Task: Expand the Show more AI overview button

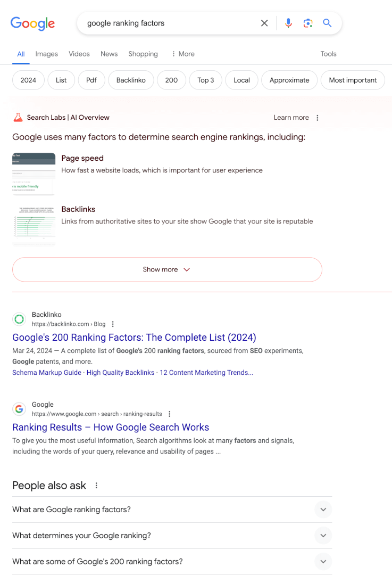Action: coord(167,269)
